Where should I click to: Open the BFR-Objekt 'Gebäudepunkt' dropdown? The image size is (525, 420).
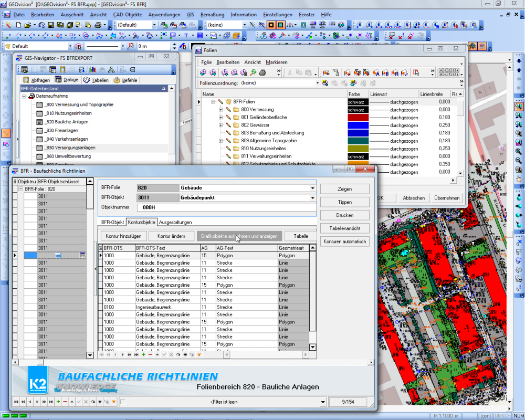coord(312,197)
